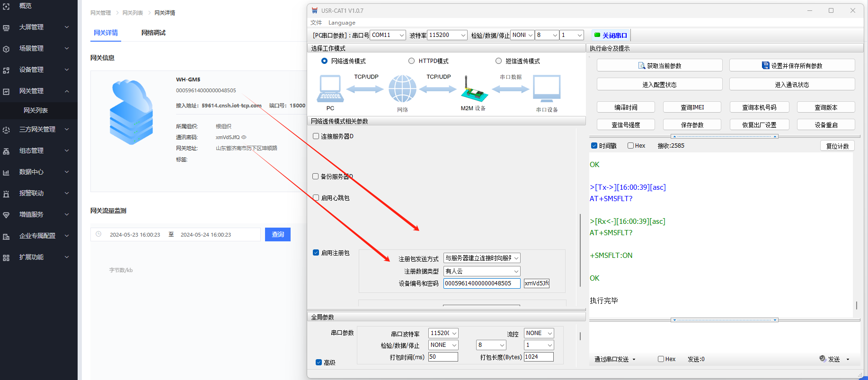Click the 大屏管理 monitor icon in sidebar
The height and width of the screenshot is (380, 868).
coord(6,27)
